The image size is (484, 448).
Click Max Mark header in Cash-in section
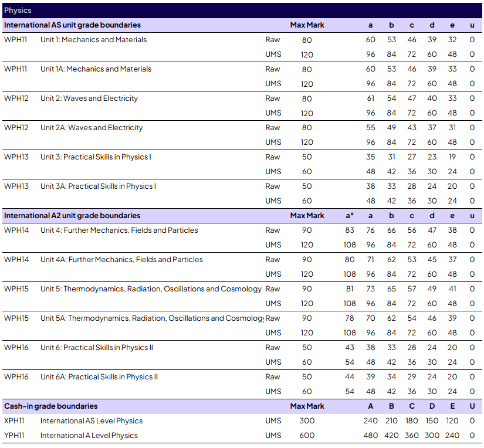pos(307,406)
